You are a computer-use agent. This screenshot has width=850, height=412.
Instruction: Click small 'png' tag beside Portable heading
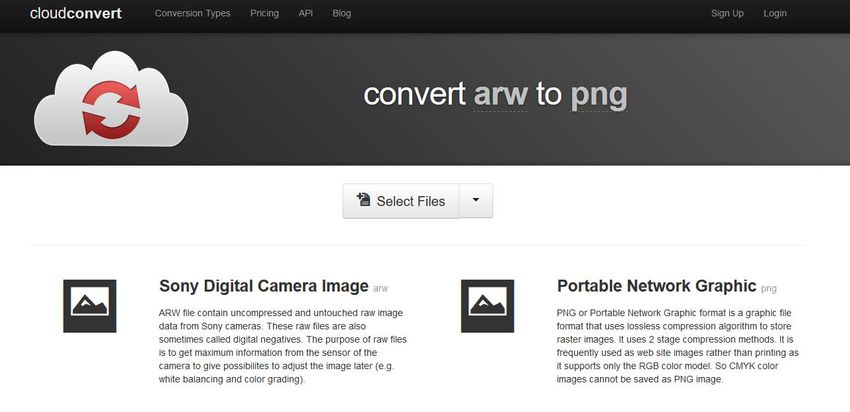(x=768, y=288)
